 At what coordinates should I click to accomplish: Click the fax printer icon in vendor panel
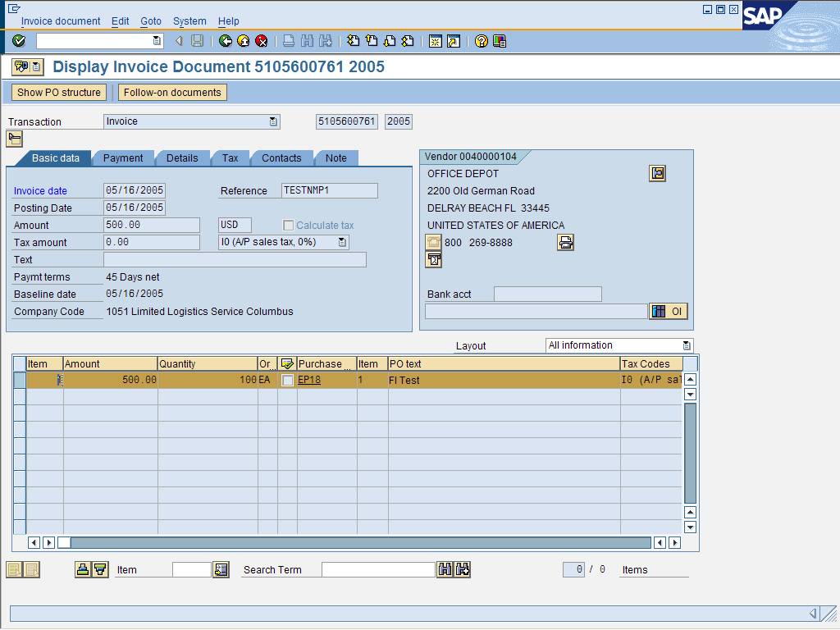pyautogui.click(x=565, y=242)
